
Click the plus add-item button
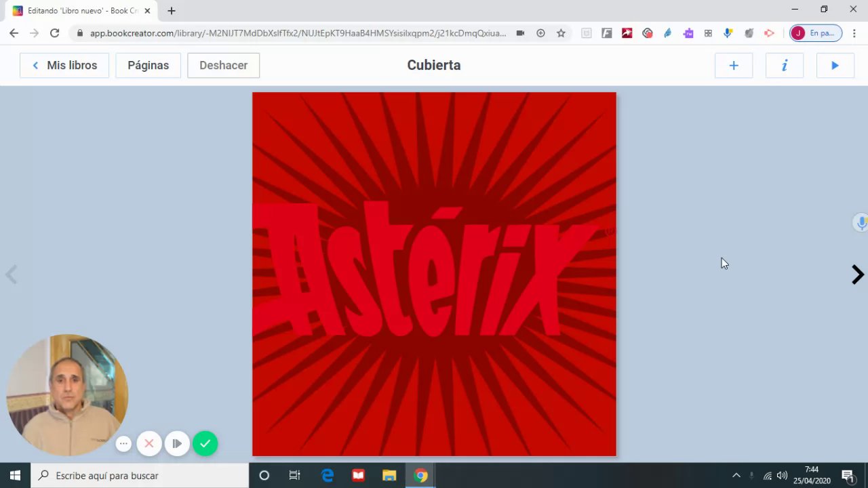(x=734, y=65)
